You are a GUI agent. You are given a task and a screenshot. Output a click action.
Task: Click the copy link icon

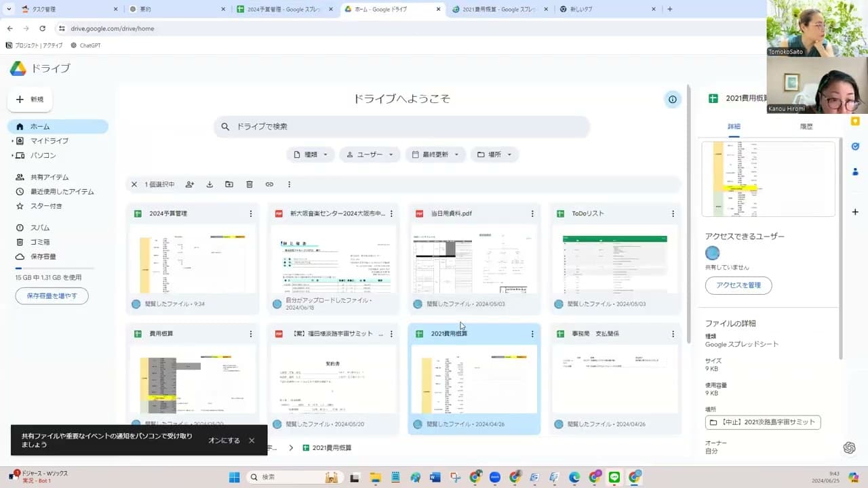tap(269, 184)
